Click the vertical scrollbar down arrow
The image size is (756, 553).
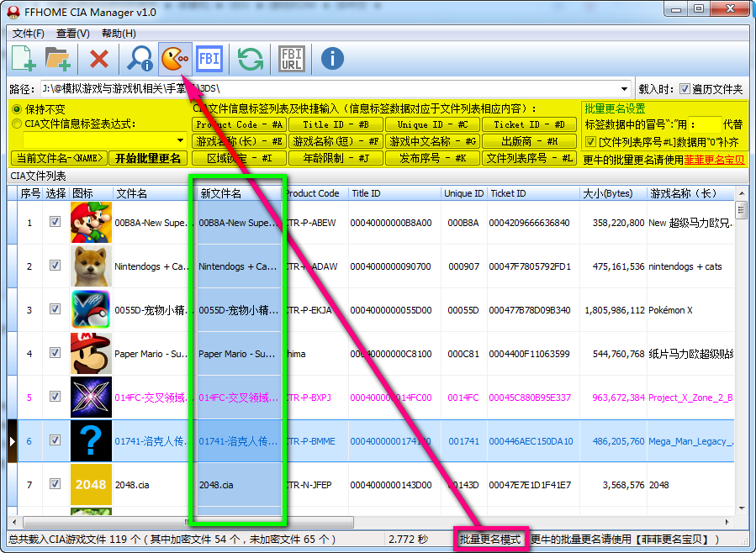(x=742, y=508)
